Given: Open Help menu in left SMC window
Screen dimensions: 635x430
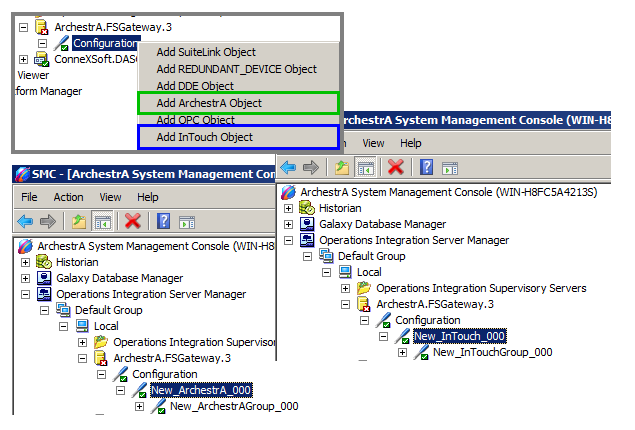Looking at the screenshot, I should click(147, 197).
